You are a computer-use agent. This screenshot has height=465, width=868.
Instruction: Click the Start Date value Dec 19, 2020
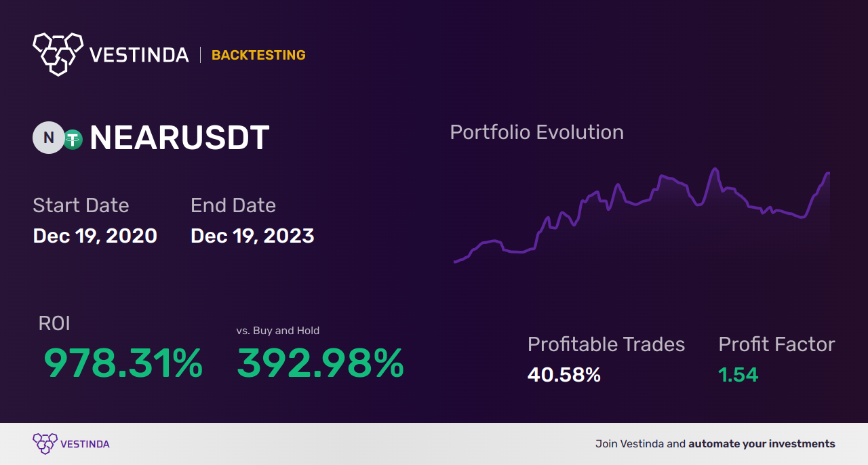[x=95, y=236]
